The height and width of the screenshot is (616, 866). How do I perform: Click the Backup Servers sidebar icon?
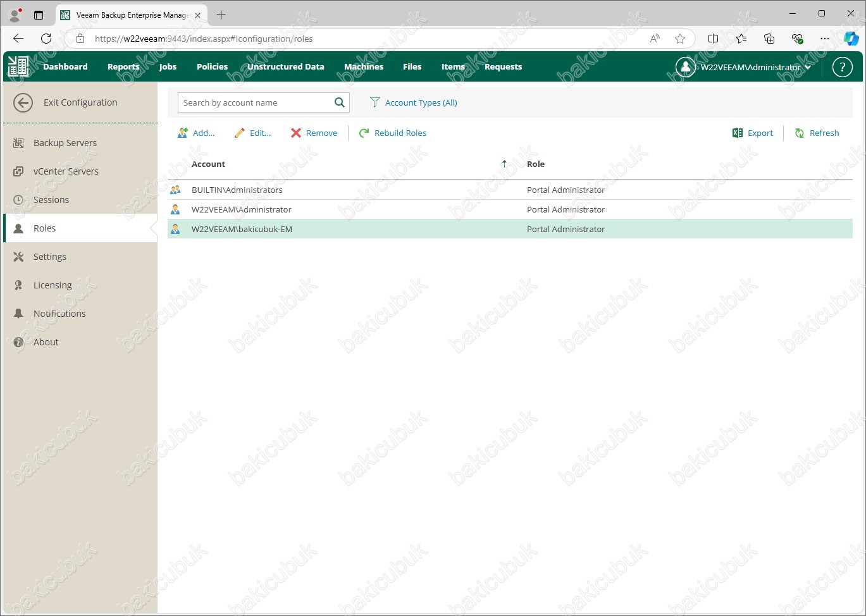18,143
